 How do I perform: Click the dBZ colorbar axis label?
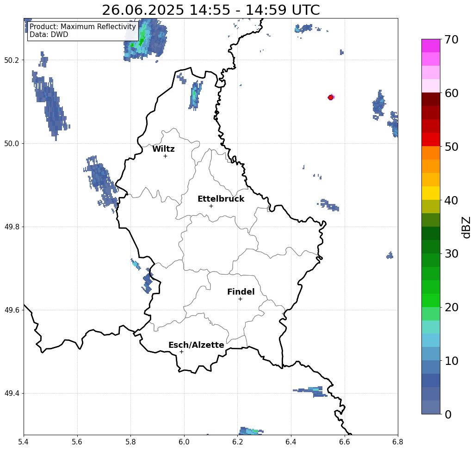point(466,227)
